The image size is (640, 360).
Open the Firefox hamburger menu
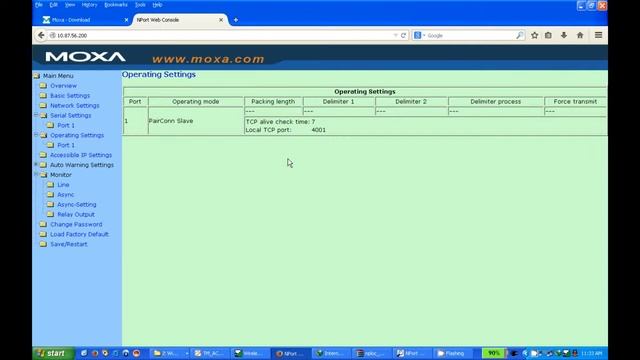point(598,36)
